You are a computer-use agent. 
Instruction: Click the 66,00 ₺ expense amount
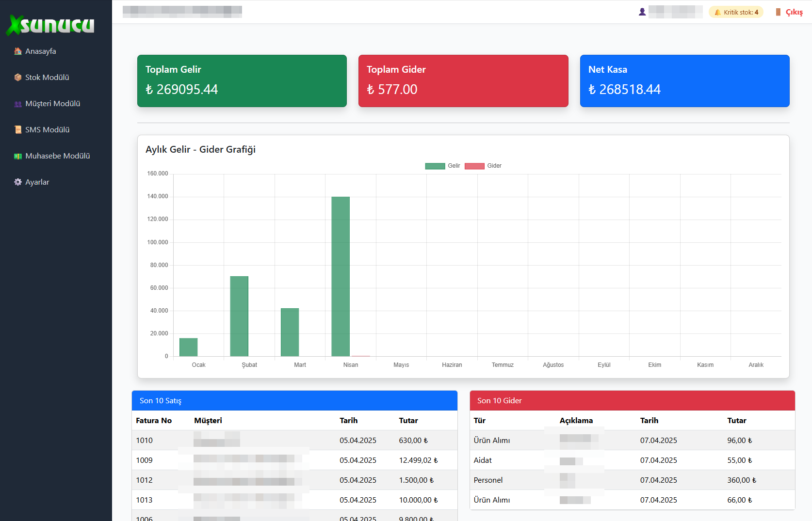coord(740,500)
